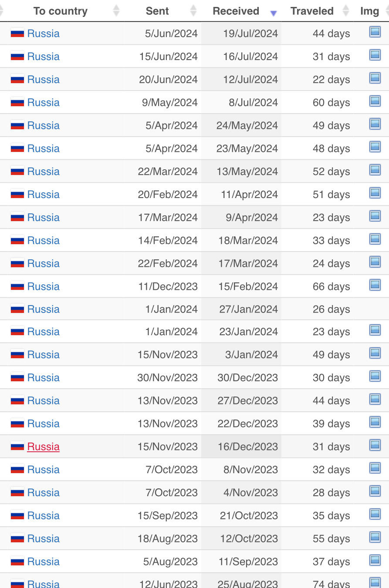Click Russia link for 27/Jan/2024 row
Screen dimensions: 389x588
tap(43, 309)
